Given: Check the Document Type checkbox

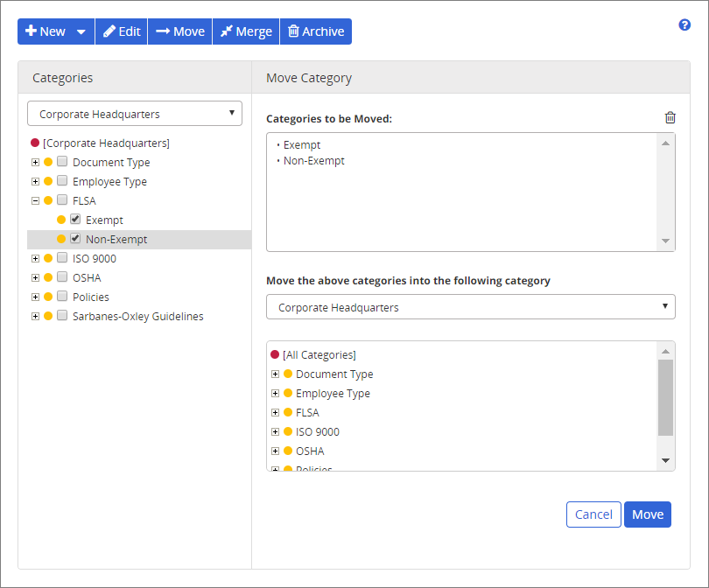Looking at the screenshot, I should point(62,162).
